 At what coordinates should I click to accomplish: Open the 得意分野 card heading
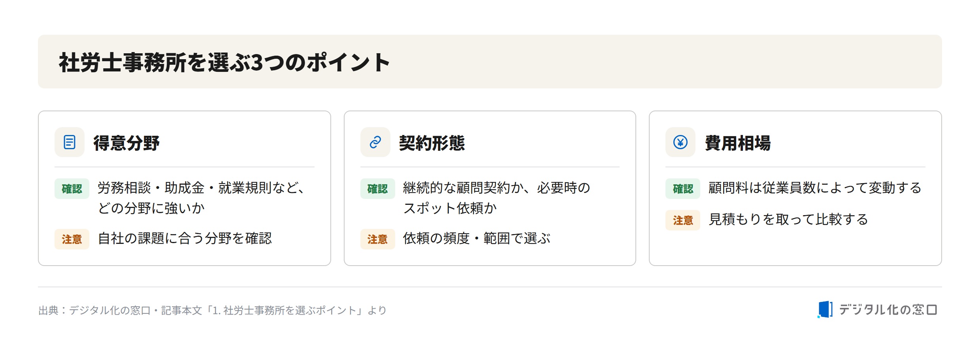[x=126, y=143]
